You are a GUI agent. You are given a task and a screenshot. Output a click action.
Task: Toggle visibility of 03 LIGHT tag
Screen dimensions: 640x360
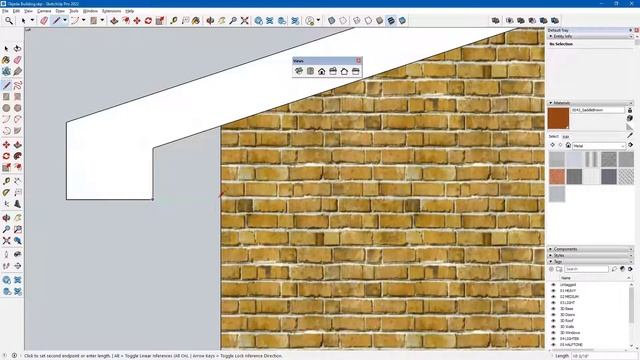pos(553,303)
